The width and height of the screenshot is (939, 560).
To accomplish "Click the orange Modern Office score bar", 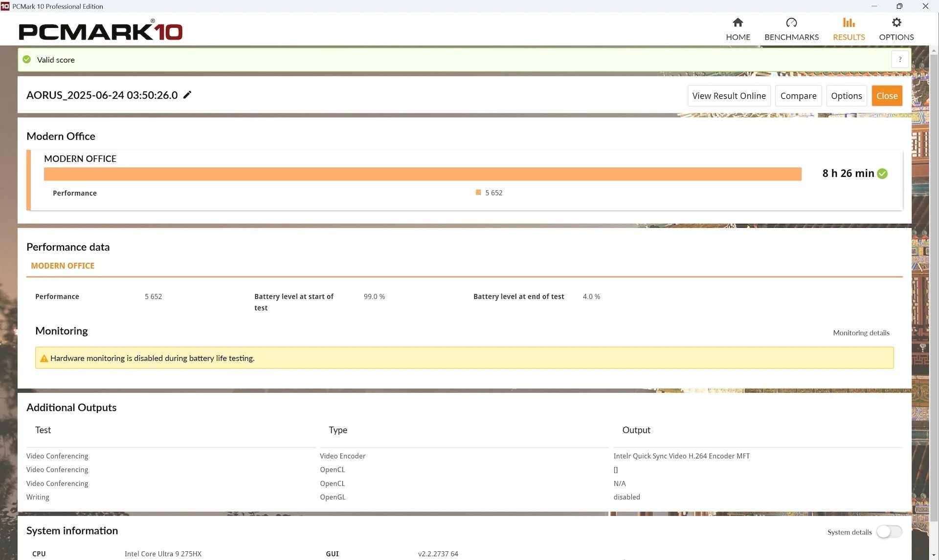I will pos(422,174).
